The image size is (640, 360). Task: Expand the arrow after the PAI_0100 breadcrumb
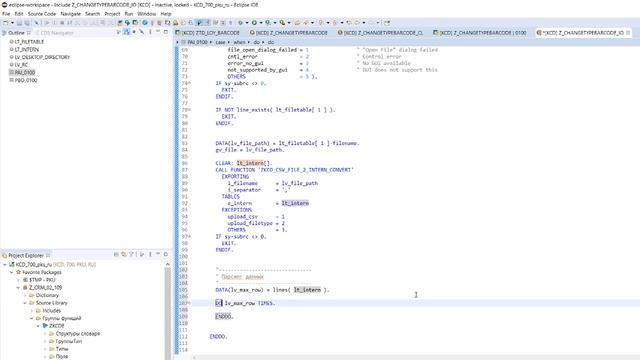coord(211,42)
